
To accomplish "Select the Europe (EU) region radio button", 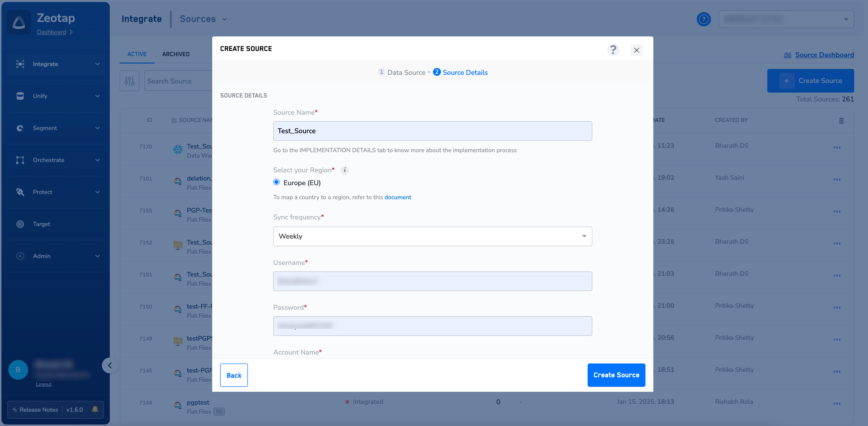I will tap(277, 182).
